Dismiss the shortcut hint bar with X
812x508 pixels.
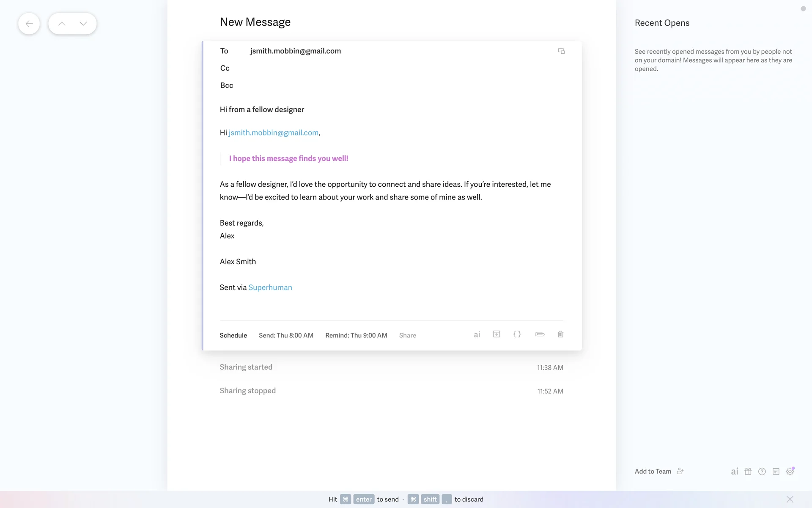(x=790, y=500)
